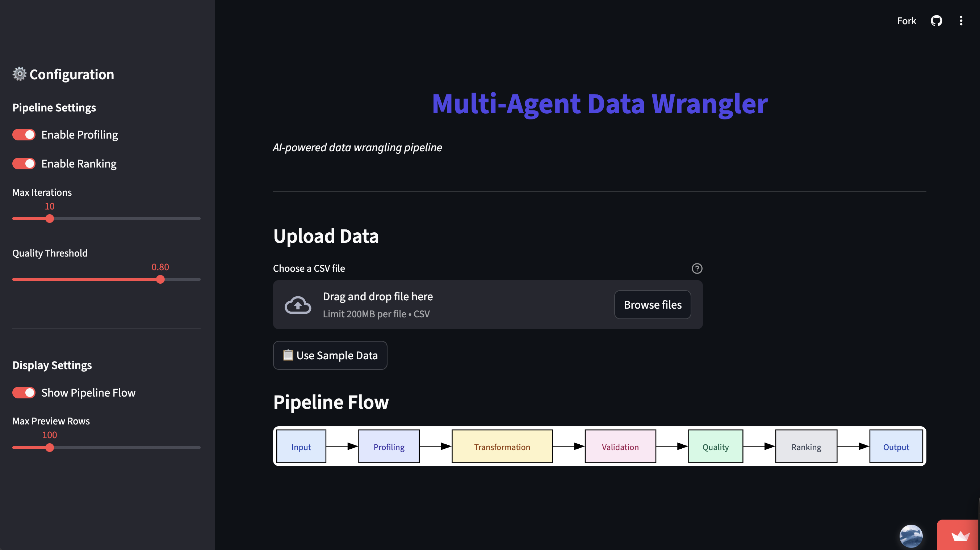Image resolution: width=980 pixels, height=550 pixels.
Task: Select the Validation node in Pipeline Flow
Action: [620, 447]
